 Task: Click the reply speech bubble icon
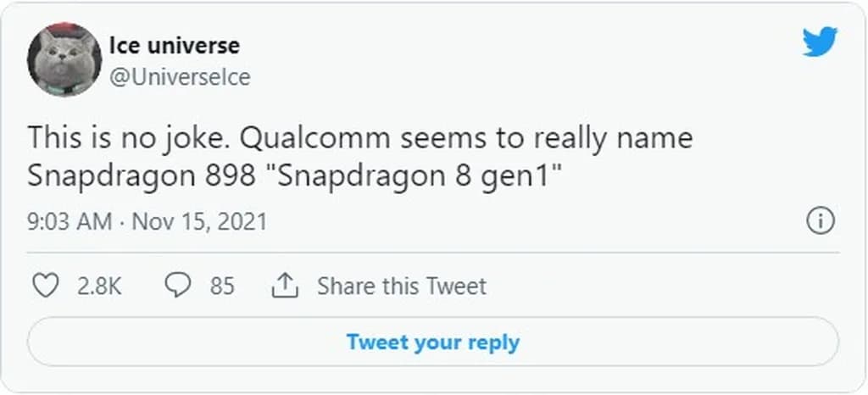click(177, 286)
